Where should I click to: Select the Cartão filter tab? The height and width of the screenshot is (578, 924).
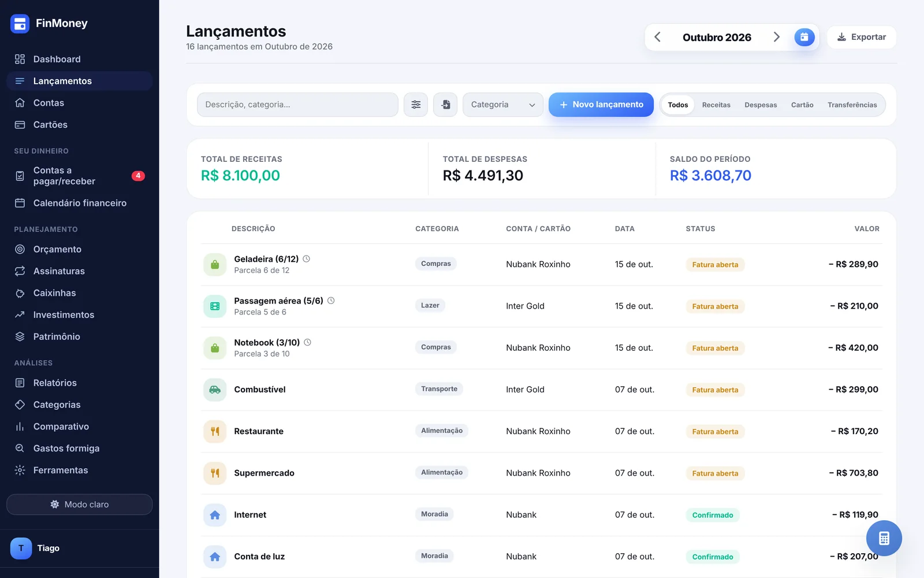[802, 105]
